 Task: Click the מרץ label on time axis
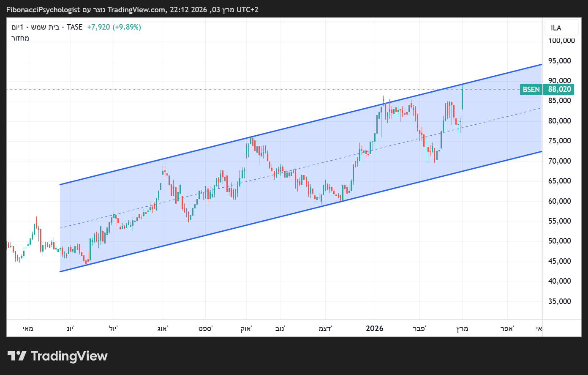(x=462, y=328)
